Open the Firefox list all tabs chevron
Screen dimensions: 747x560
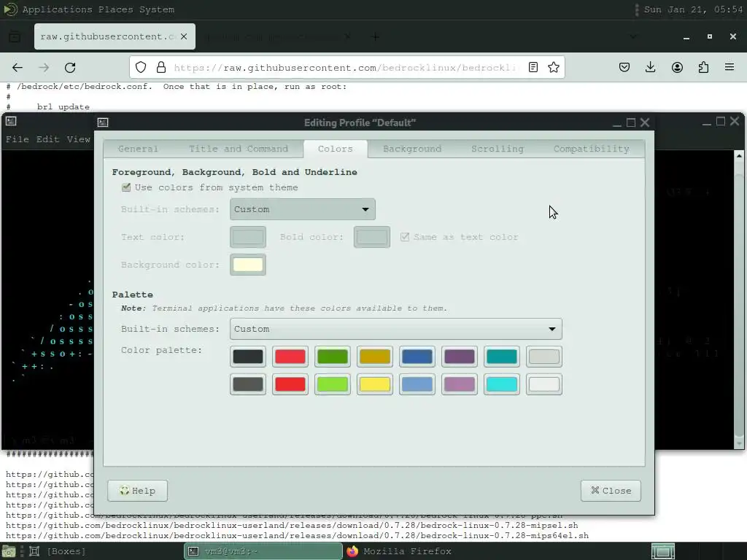coord(633,36)
